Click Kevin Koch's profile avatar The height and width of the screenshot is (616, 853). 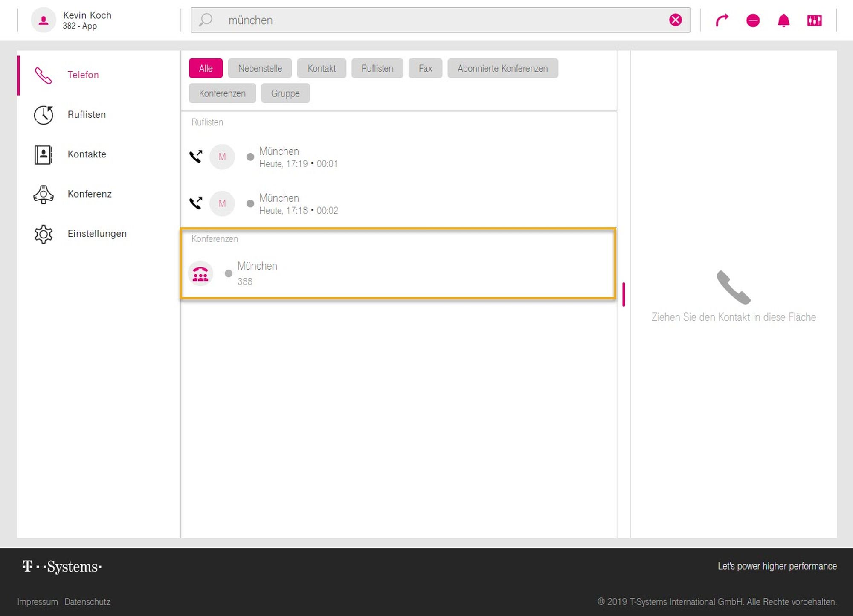43,20
